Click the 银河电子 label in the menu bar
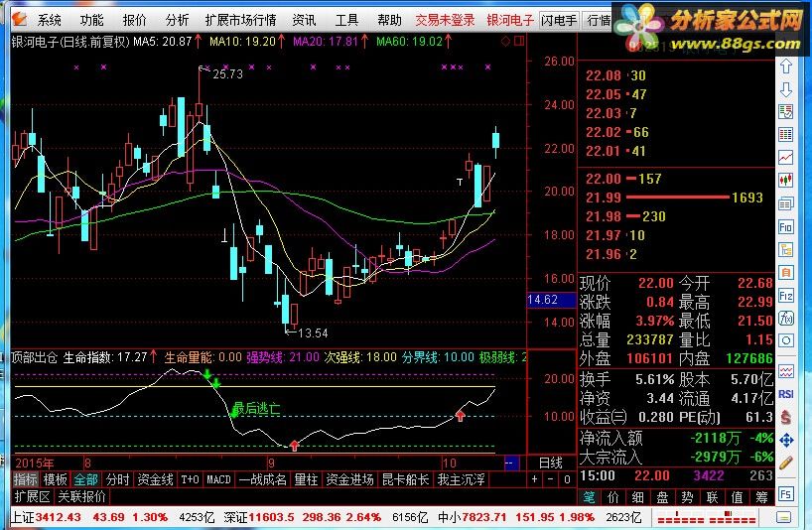 coord(509,20)
